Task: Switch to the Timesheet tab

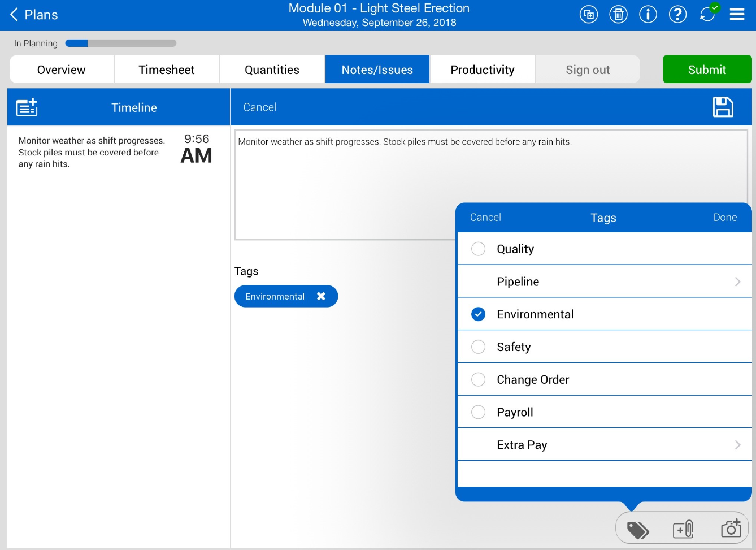Action: 167,70
